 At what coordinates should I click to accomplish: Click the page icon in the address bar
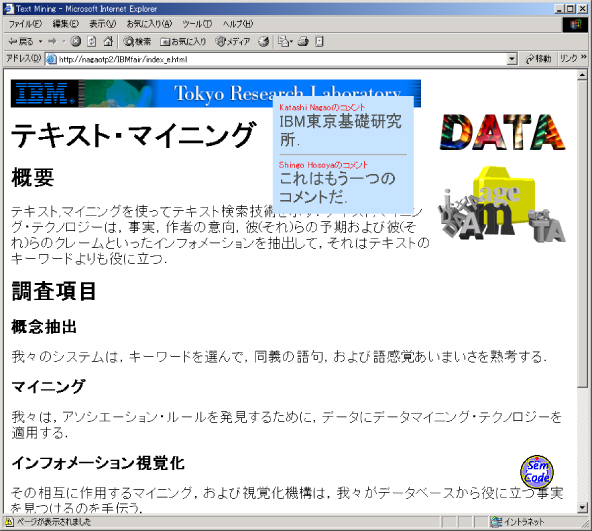tap(51, 59)
